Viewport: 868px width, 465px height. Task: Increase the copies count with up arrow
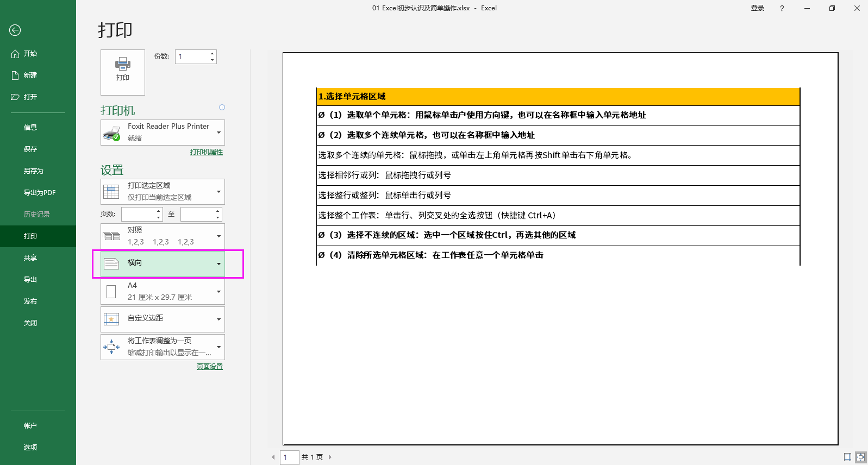pos(213,53)
